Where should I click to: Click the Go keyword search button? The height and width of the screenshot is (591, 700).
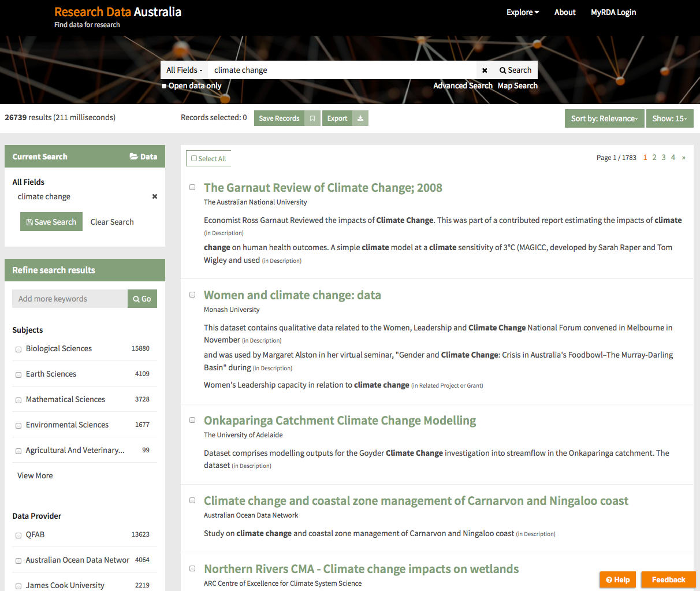click(x=142, y=299)
